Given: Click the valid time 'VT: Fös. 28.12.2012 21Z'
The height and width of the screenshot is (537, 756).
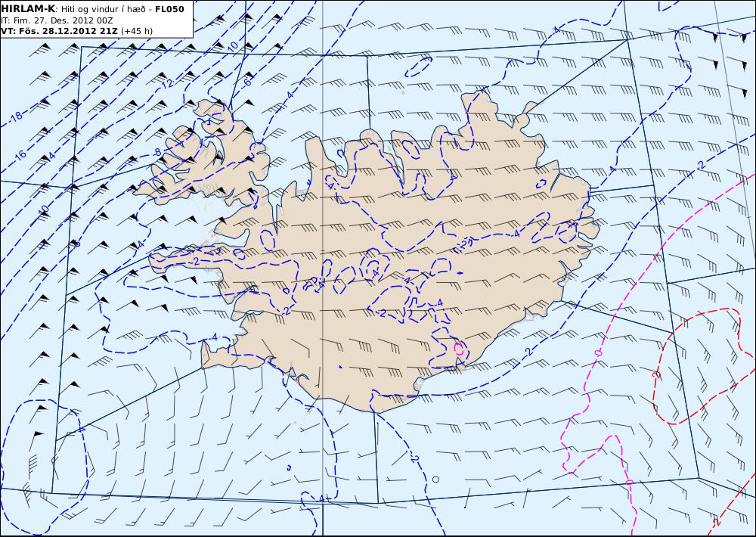Looking at the screenshot, I should coord(59,31).
